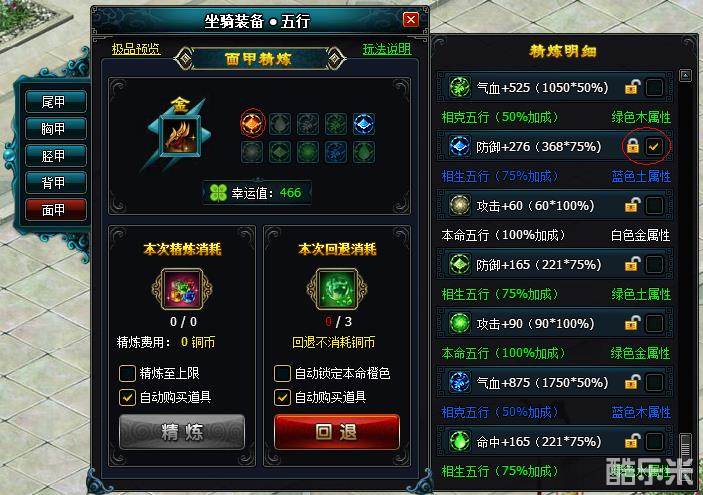Switch to 胸甲 tab
The image size is (703, 495).
point(56,129)
